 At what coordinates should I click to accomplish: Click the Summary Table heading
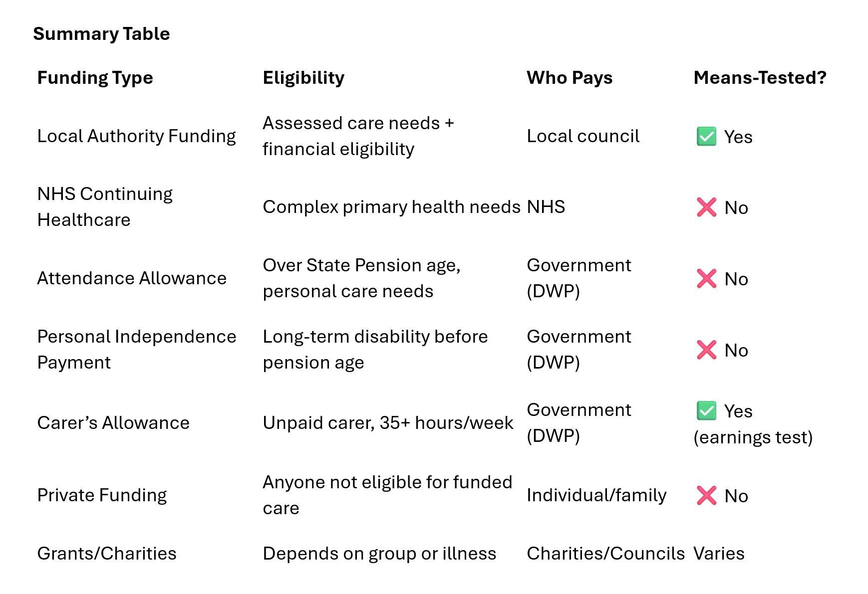(x=101, y=34)
